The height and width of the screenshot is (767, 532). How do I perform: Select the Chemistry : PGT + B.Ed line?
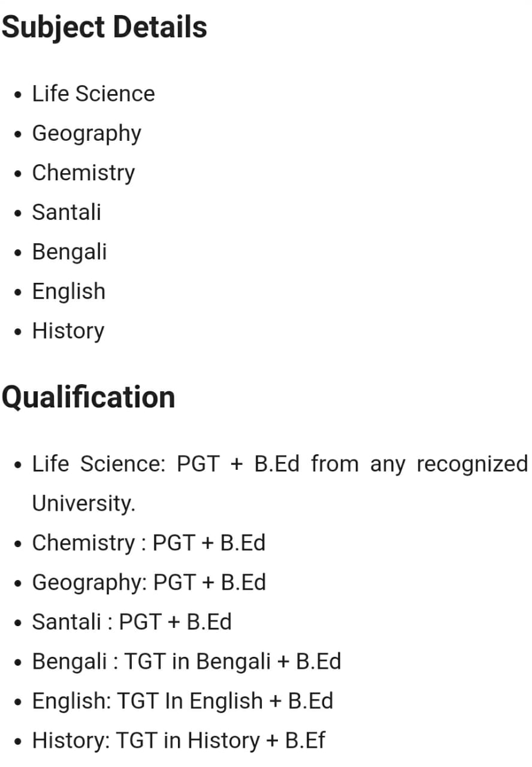point(149,543)
